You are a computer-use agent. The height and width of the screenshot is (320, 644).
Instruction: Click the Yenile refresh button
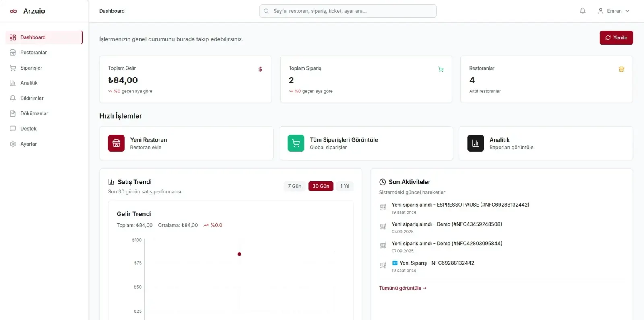pyautogui.click(x=616, y=38)
